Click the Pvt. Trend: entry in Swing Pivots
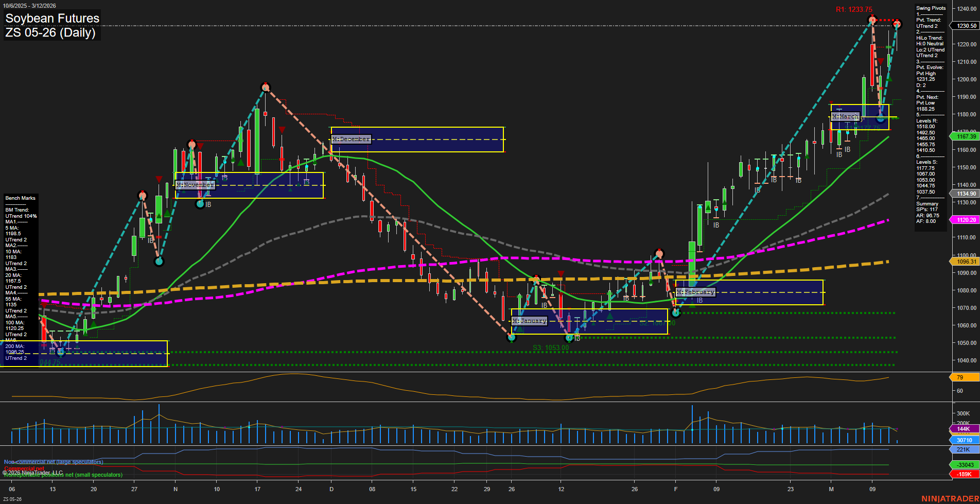Viewport: 980px width, 504px height. pyautogui.click(x=929, y=20)
